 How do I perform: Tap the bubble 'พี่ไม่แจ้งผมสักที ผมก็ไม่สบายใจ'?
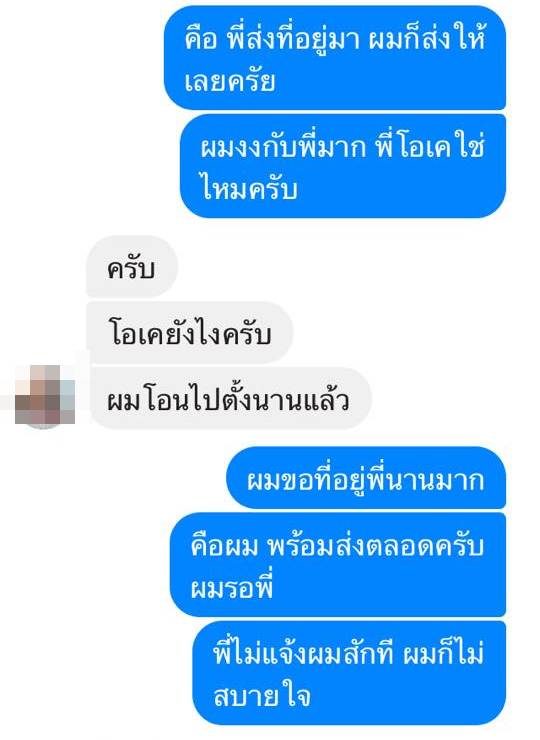coord(349,673)
